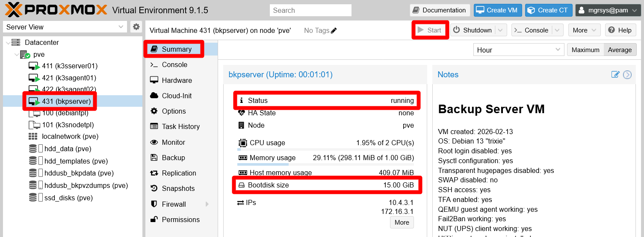Click the CPU chip icon beside CPU usage

[242, 143]
